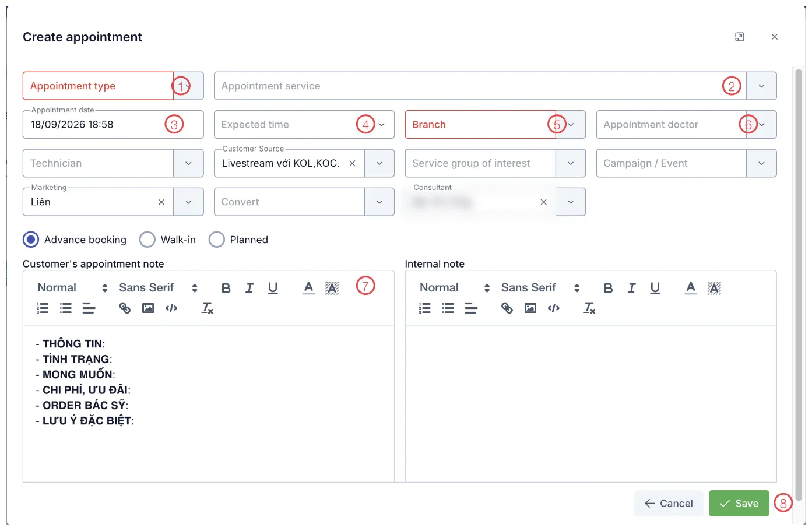Expand the Appointment service dropdown
This screenshot has height=531, width=812.
point(761,86)
